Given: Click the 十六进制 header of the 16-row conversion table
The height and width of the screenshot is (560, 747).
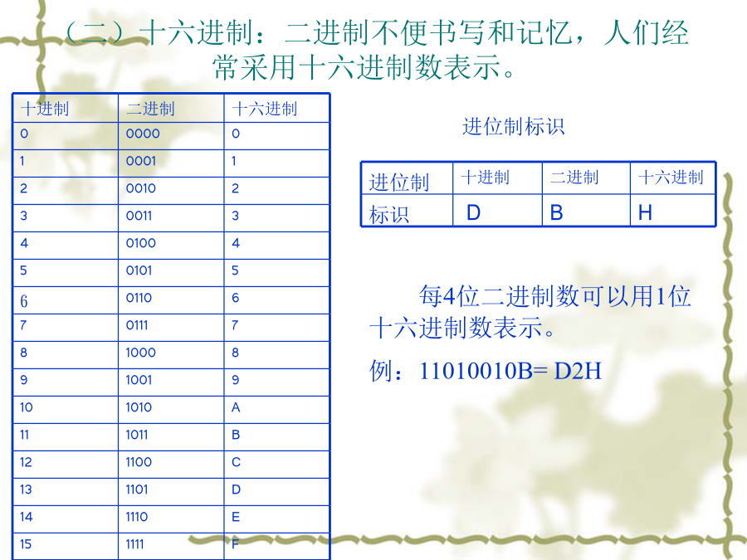Looking at the screenshot, I should pyautogui.click(x=276, y=108).
